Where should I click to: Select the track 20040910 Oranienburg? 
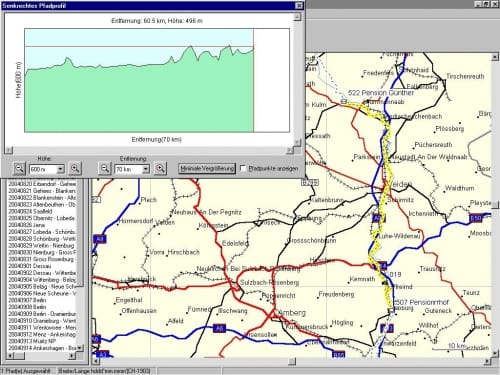(x=42, y=321)
